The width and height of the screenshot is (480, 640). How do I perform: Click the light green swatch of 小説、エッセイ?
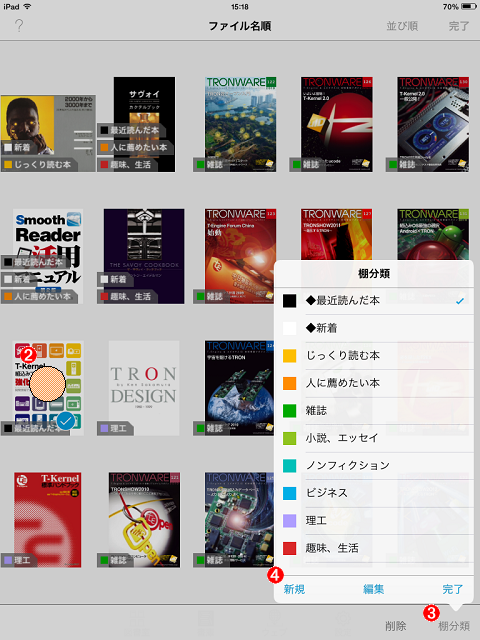(x=289, y=438)
